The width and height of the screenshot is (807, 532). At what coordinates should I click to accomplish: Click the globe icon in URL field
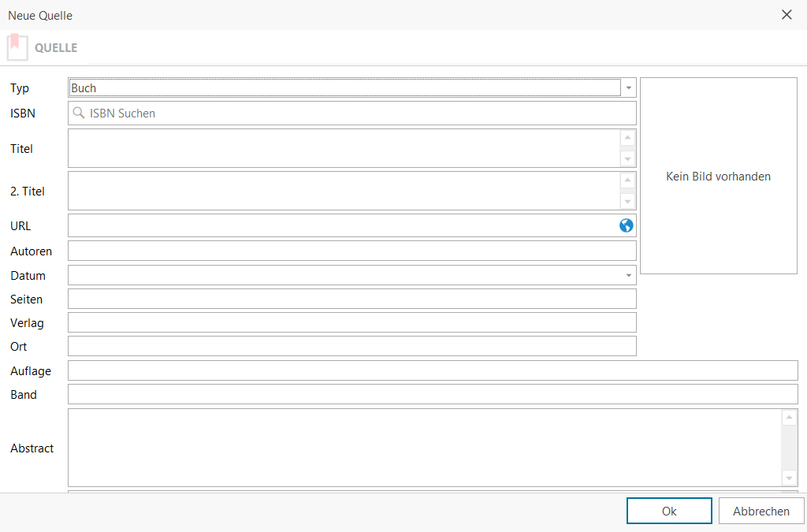tap(627, 225)
